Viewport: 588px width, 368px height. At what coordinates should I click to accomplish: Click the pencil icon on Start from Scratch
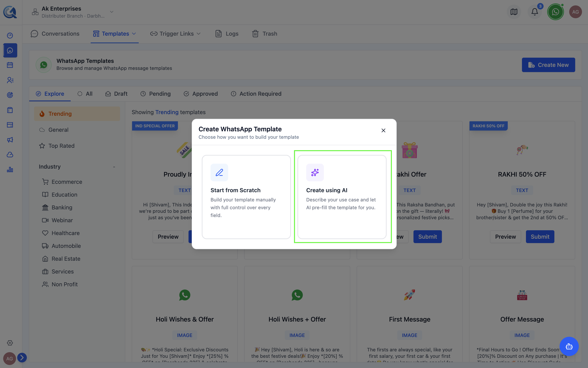click(x=219, y=172)
